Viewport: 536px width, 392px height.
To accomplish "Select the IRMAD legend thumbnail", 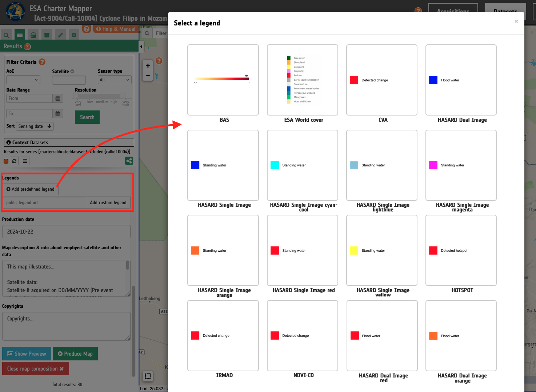I will (x=223, y=336).
